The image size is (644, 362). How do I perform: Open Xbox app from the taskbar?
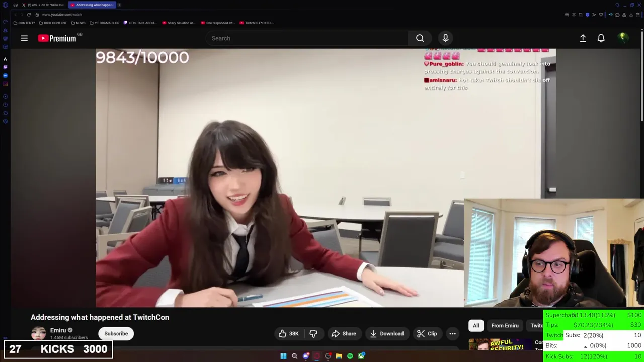(361, 356)
